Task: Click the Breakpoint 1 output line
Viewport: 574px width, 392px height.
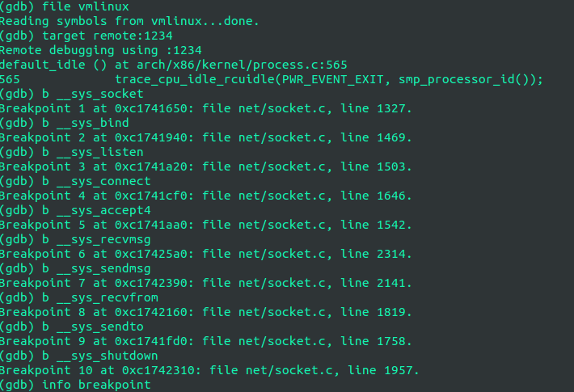Action: pos(206,108)
